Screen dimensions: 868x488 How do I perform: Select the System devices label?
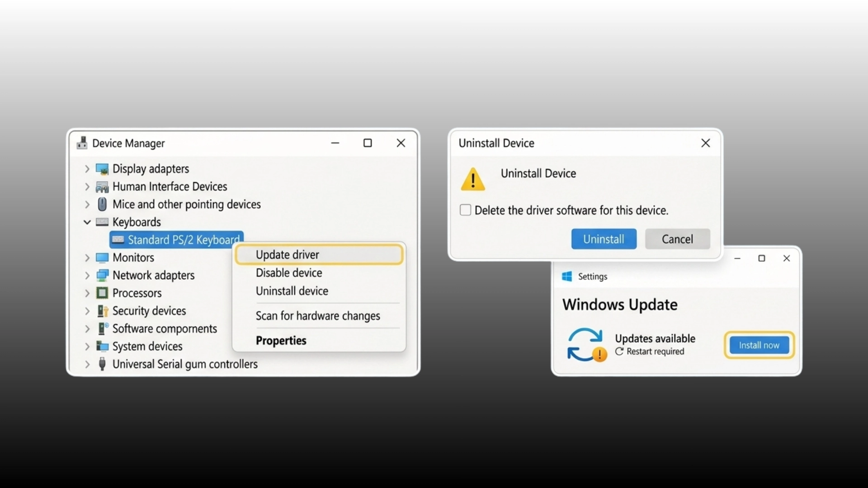(x=147, y=346)
